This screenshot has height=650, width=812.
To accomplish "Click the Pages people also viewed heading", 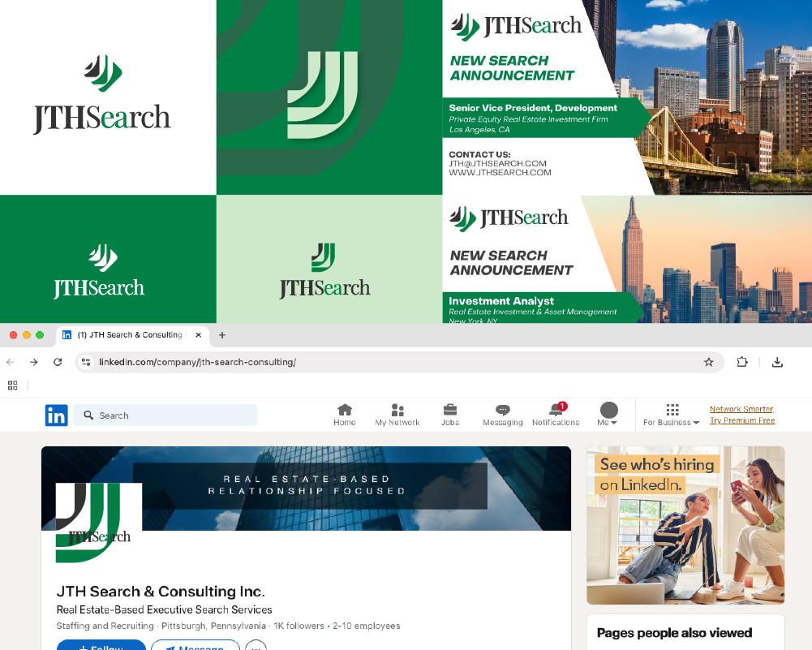I will (674, 633).
